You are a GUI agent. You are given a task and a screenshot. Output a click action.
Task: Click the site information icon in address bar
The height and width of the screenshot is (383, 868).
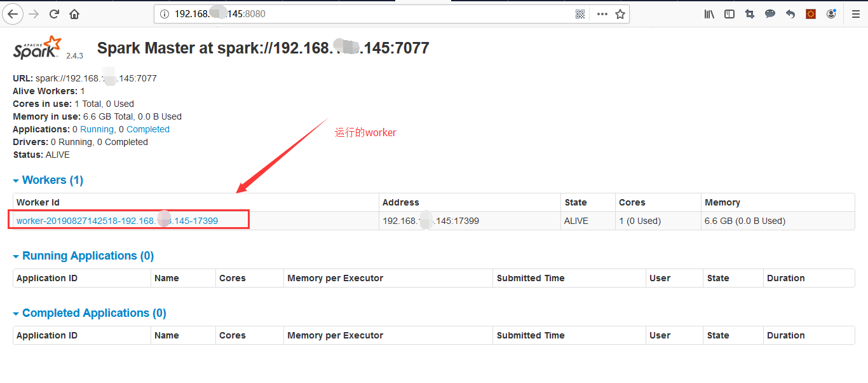165,14
